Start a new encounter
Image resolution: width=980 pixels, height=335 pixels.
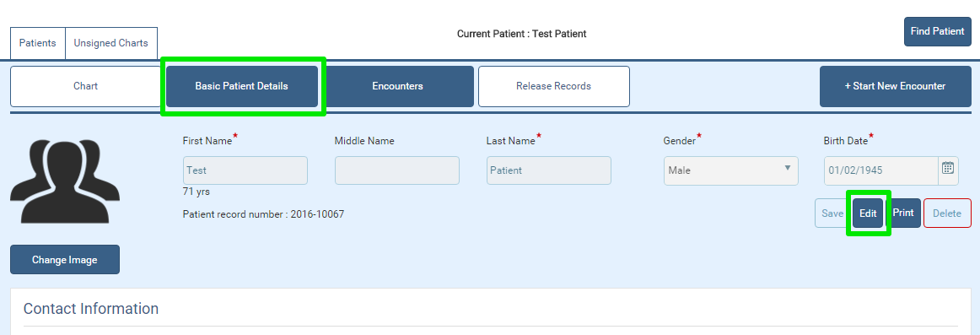click(895, 86)
